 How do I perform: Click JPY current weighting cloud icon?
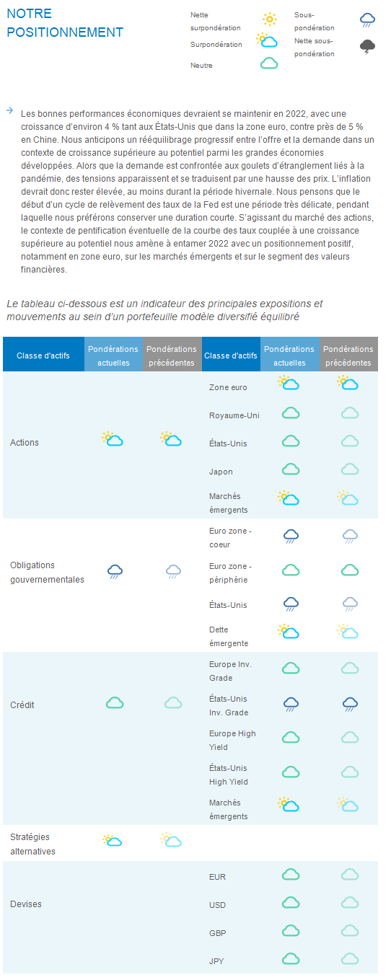point(291,958)
